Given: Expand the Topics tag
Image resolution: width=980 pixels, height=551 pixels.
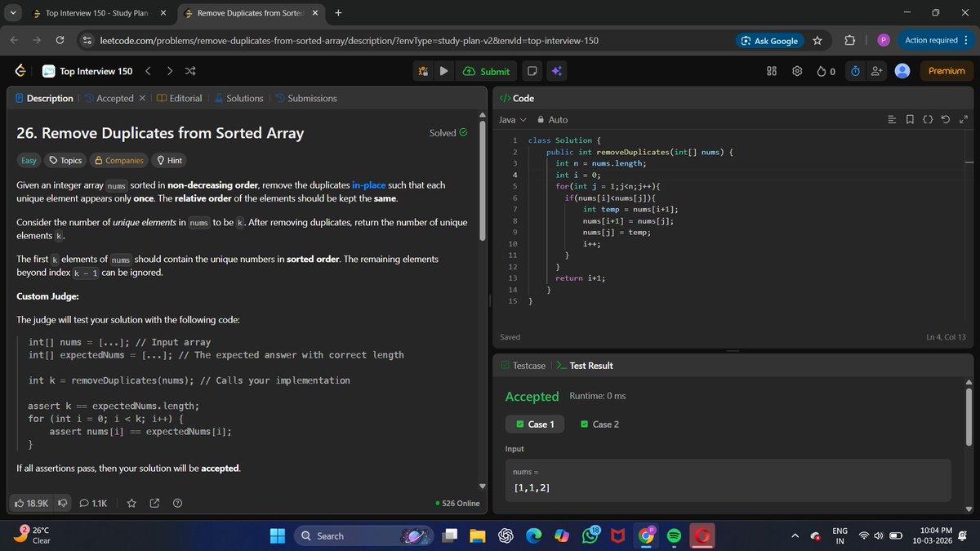Looking at the screenshot, I should pos(64,160).
